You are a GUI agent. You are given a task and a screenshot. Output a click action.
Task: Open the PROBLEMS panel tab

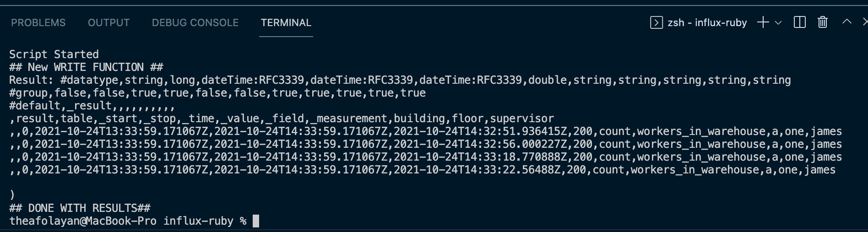(38, 22)
